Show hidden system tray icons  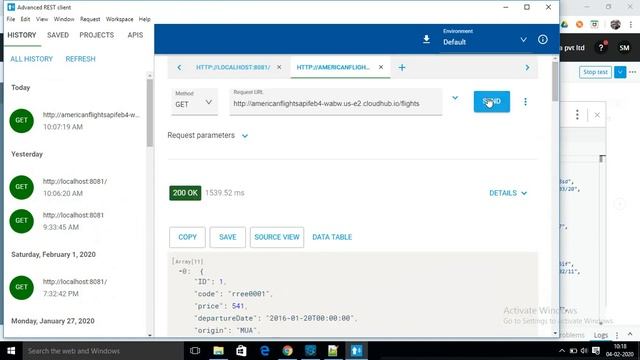coord(562,351)
